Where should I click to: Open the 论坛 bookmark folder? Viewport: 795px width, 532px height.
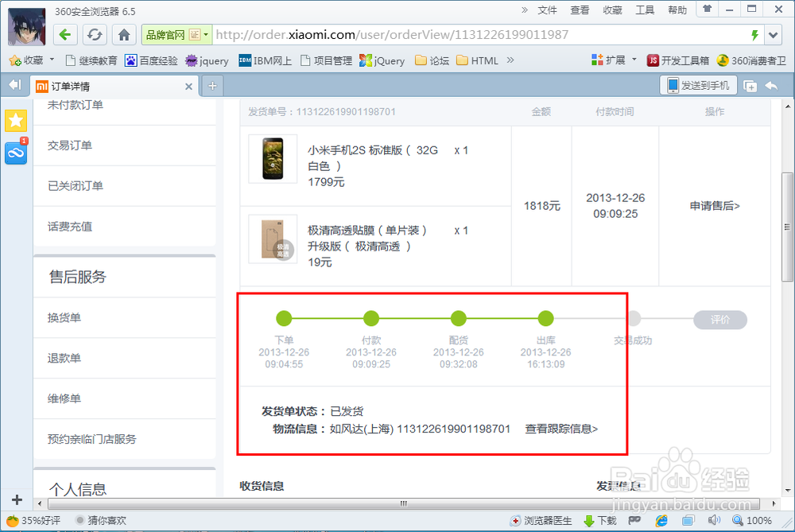(432, 61)
